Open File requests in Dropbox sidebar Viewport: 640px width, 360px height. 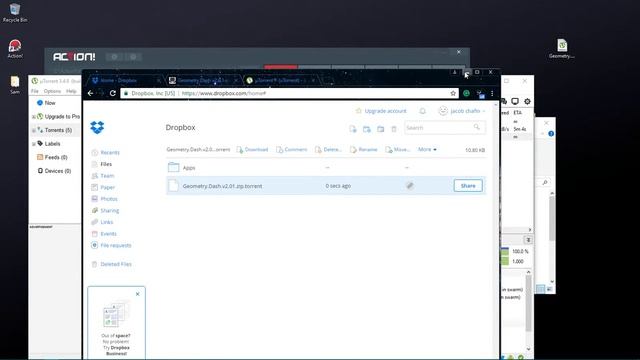111,245
